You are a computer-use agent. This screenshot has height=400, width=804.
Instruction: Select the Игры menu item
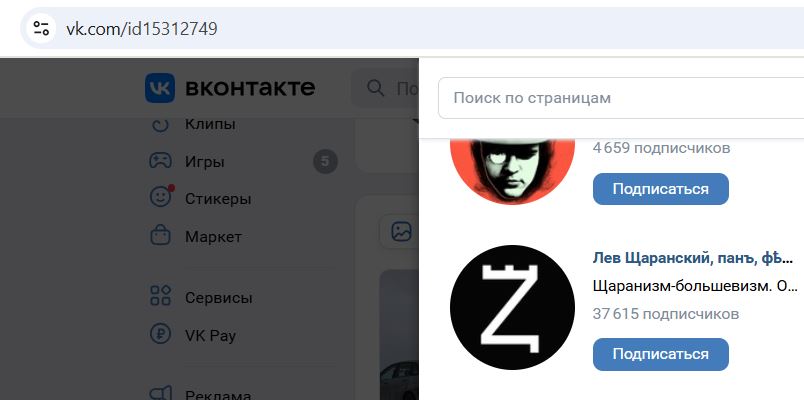pos(205,162)
